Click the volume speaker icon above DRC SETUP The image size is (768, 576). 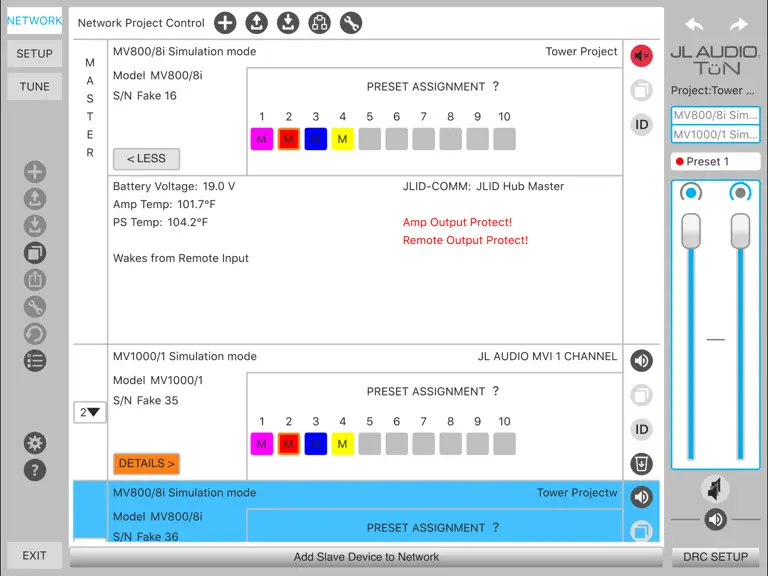point(715,519)
